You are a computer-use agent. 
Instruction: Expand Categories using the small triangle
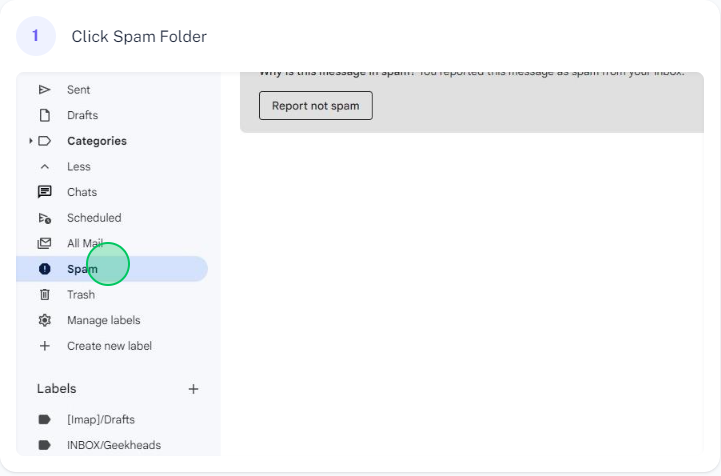(x=31, y=141)
